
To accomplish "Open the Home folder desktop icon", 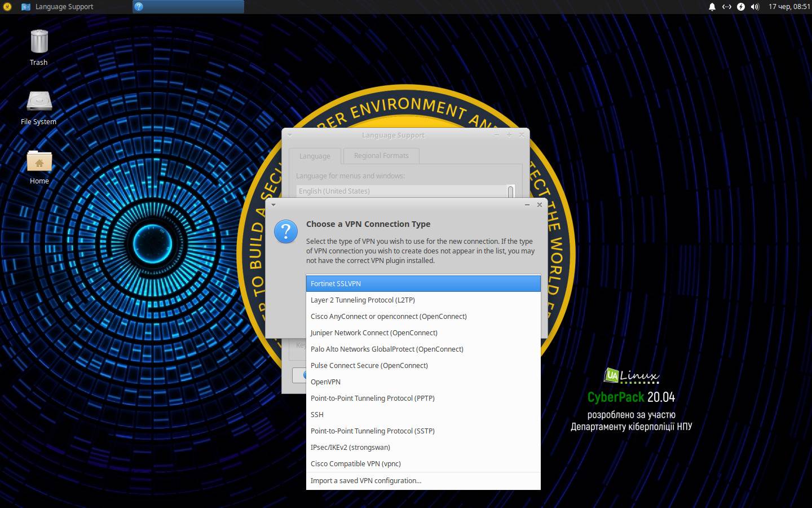I will tap(39, 167).
